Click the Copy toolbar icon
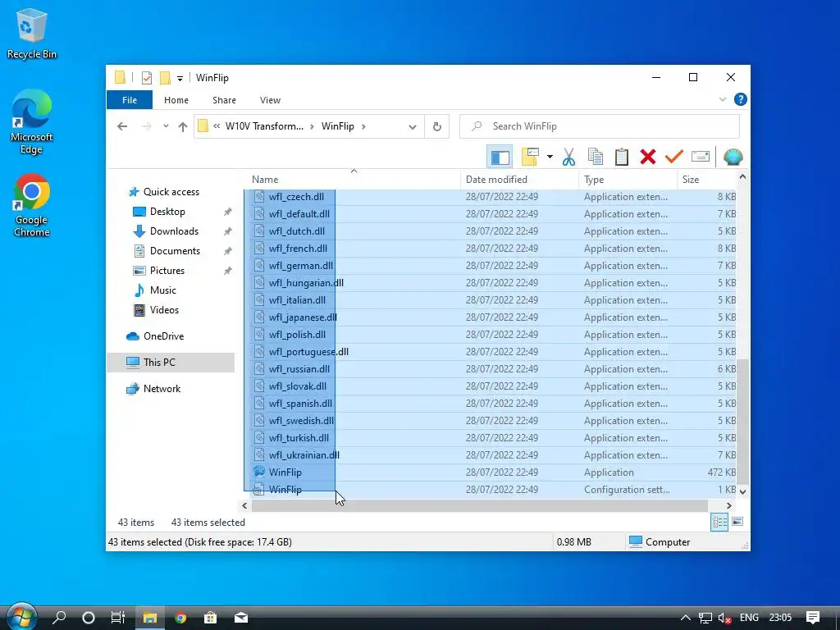 tap(596, 157)
